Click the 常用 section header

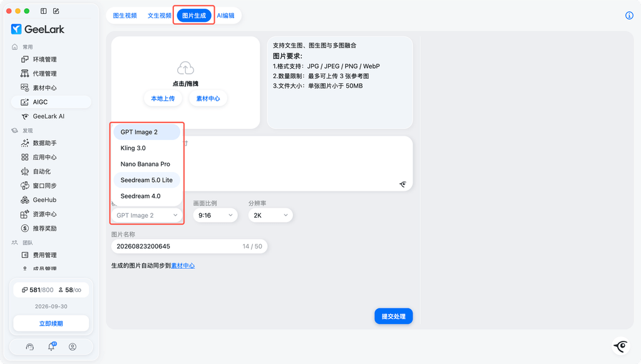point(28,47)
